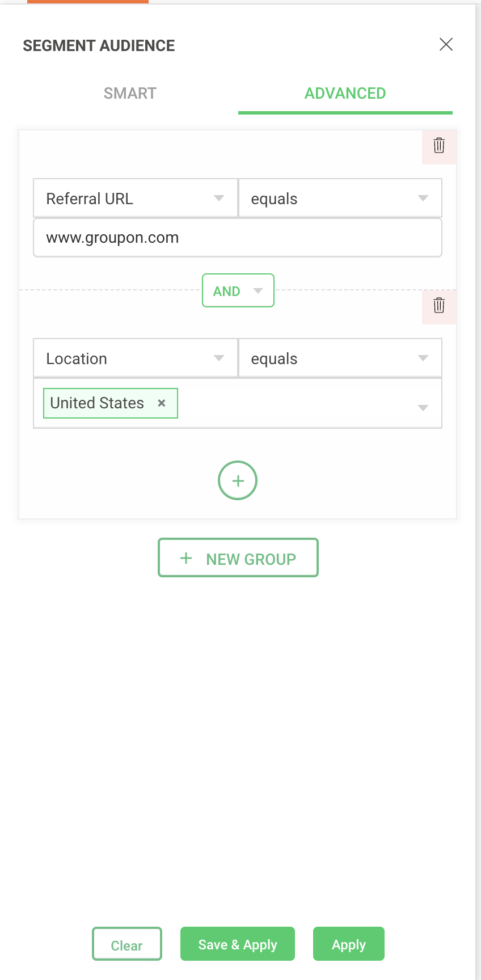481x980 pixels.
Task: Remove the United States tag
Action: tap(162, 403)
